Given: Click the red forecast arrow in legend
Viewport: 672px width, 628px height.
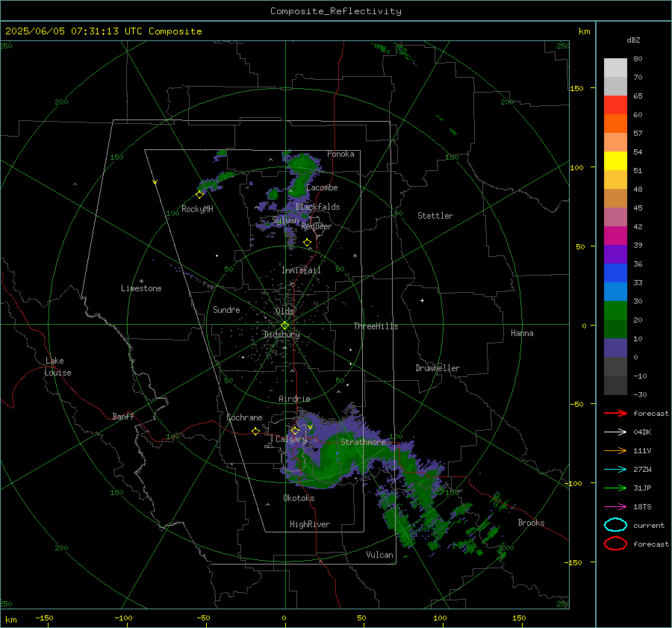Looking at the screenshot, I should point(615,413).
